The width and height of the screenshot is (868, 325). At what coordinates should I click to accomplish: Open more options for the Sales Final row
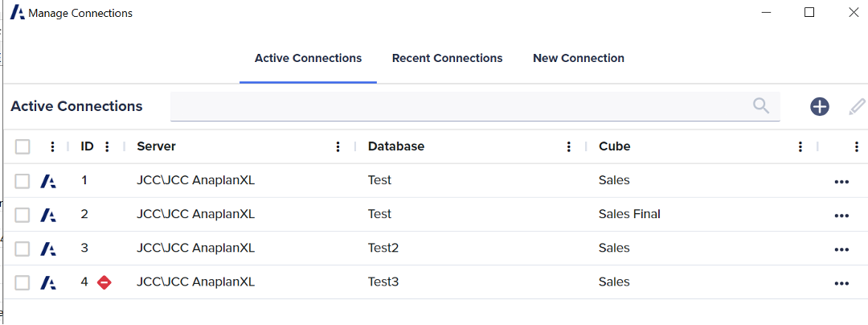pos(841,215)
